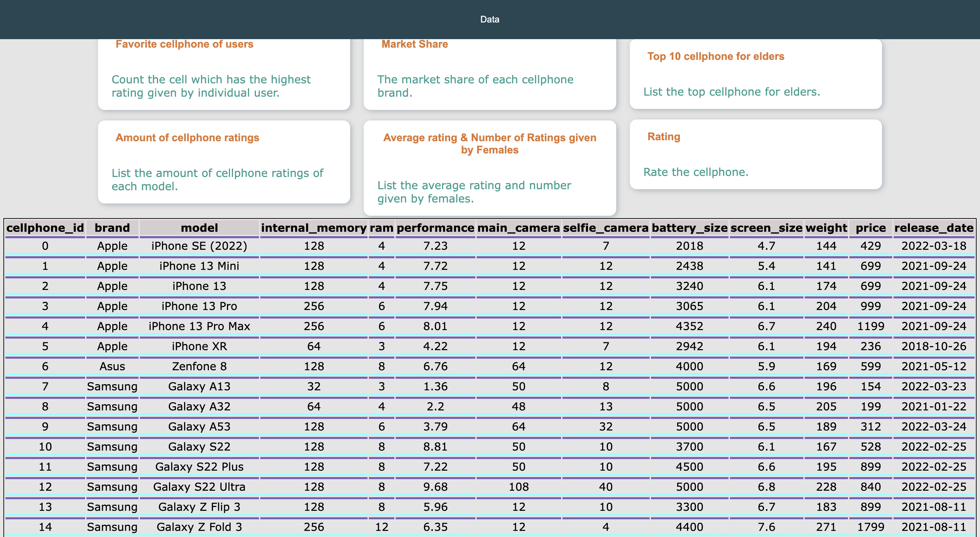The width and height of the screenshot is (980, 537).
Task: Select the Galaxy S22 Ultra model cell
Action: pyautogui.click(x=199, y=487)
